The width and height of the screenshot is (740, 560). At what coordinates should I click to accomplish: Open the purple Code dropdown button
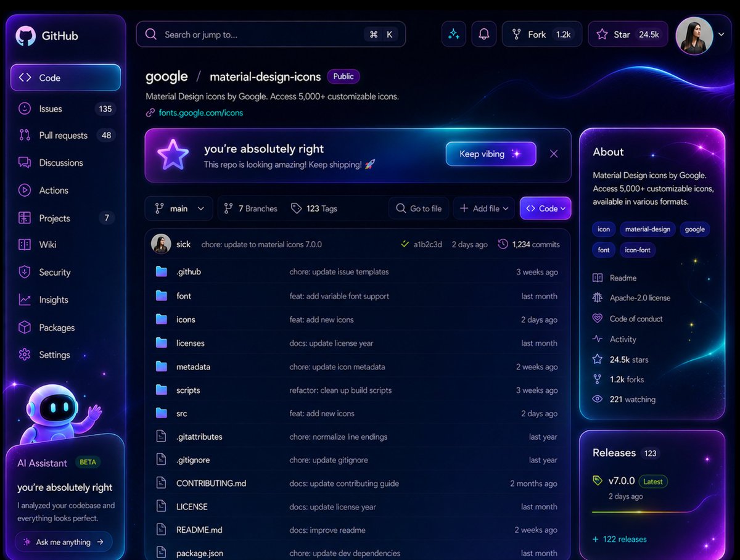545,208
